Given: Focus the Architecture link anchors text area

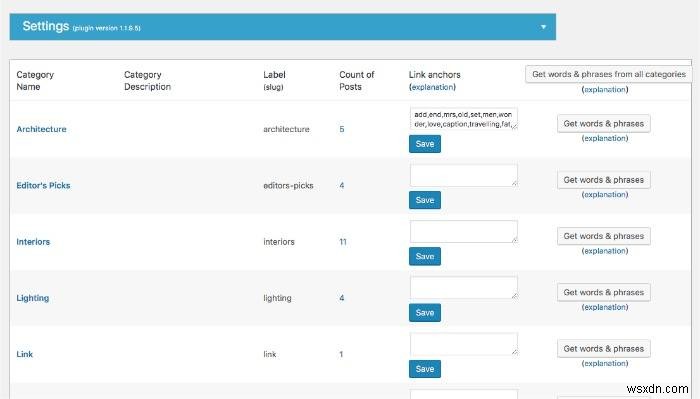Looking at the screenshot, I should click(464, 119).
